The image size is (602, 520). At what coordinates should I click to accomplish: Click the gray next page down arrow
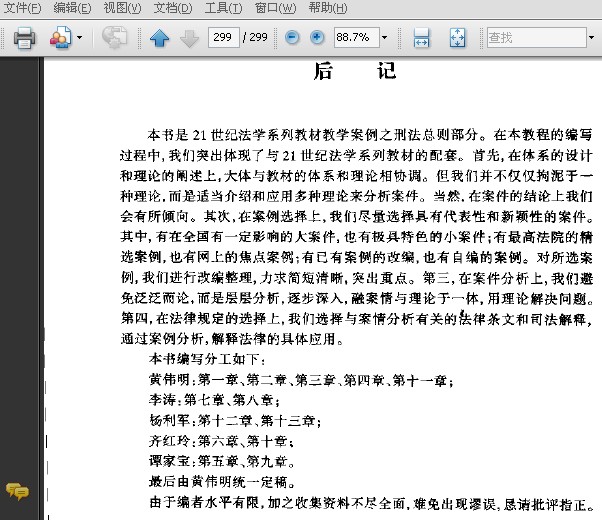pyautogui.click(x=189, y=38)
